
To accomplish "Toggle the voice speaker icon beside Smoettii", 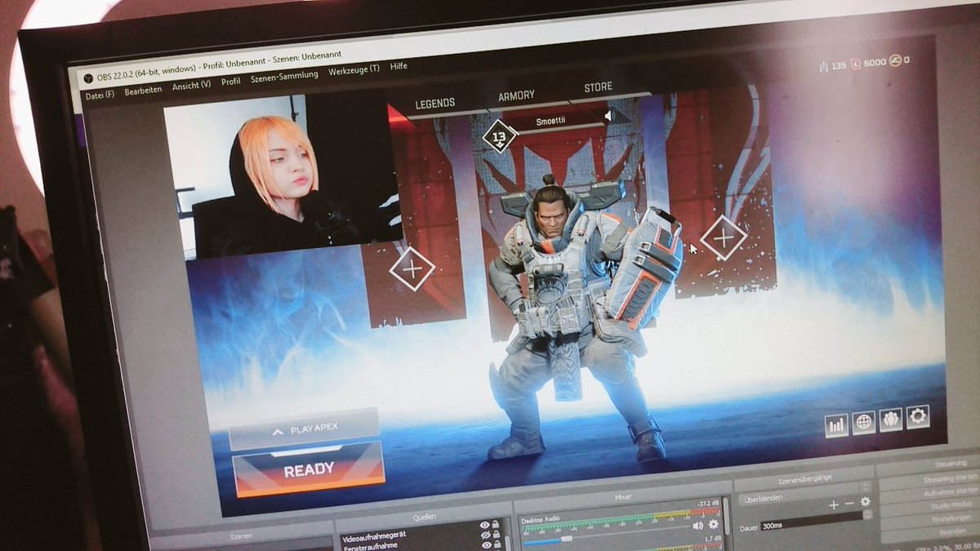I will 608,117.
